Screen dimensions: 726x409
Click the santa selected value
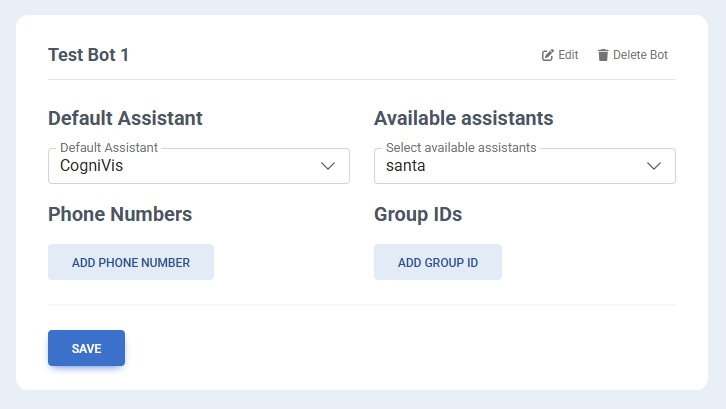(405, 166)
